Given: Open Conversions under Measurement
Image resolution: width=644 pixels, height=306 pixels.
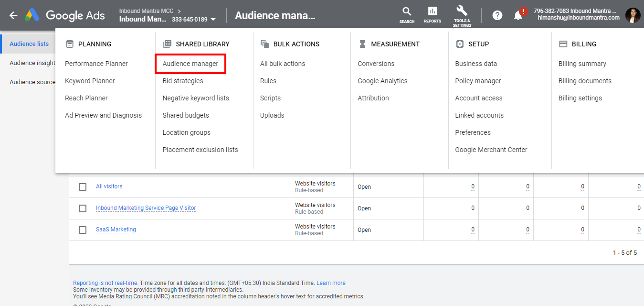Looking at the screenshot, I should pyautogui.click(x=376, y=64).
